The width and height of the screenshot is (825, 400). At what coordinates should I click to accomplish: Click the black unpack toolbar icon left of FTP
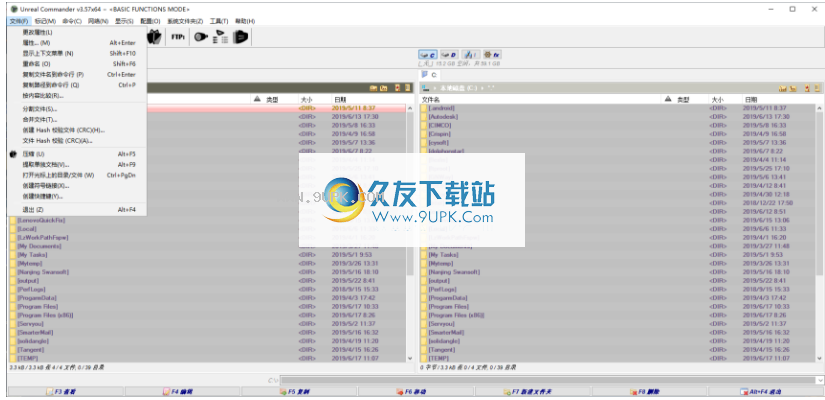pyautogui.click(x=154, y=37)
